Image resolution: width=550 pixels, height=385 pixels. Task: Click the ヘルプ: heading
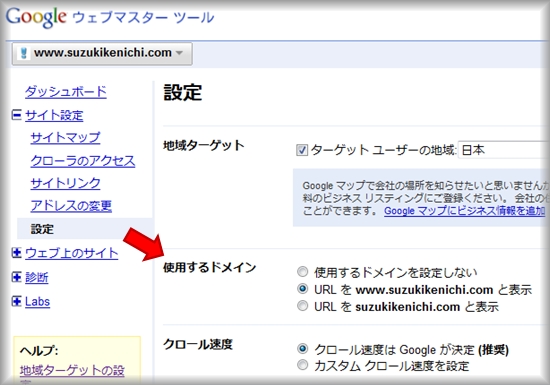[39, 350]
